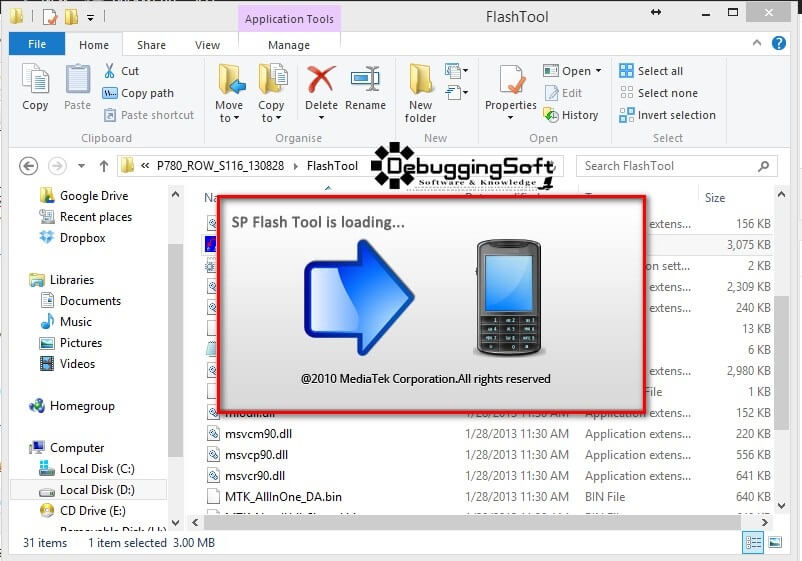
Task: Go up one folder level
Action: (x=104, y=166)
